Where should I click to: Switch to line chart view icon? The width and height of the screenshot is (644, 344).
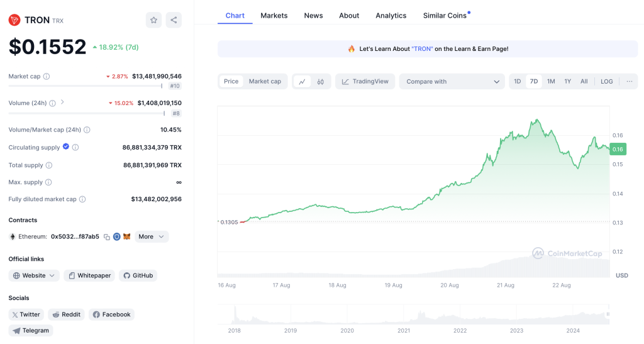(303, 82)
